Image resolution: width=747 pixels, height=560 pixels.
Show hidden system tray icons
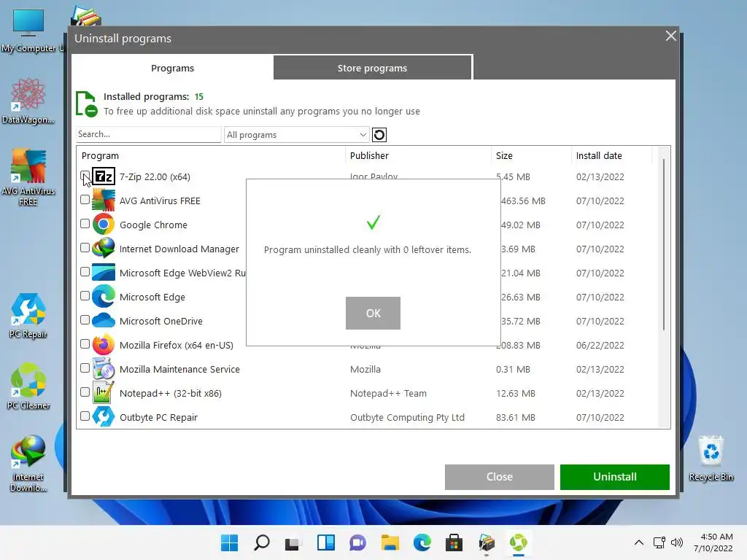(x=639, y=542)
